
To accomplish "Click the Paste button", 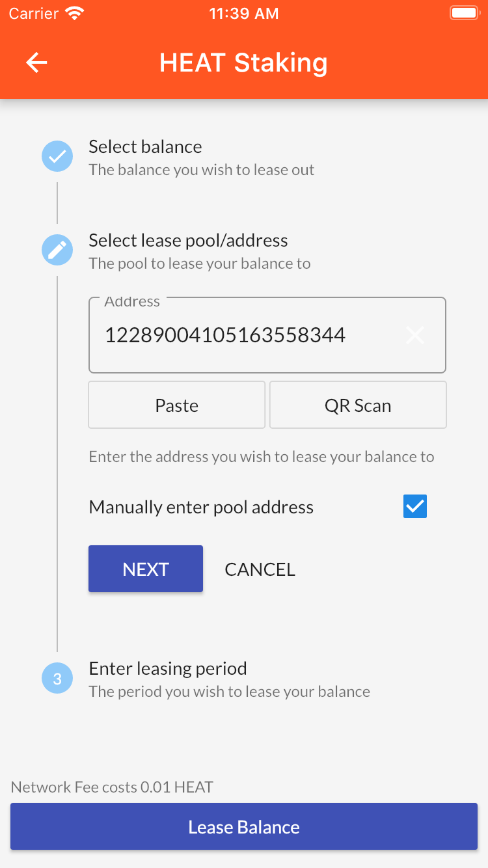I will 177,405.
